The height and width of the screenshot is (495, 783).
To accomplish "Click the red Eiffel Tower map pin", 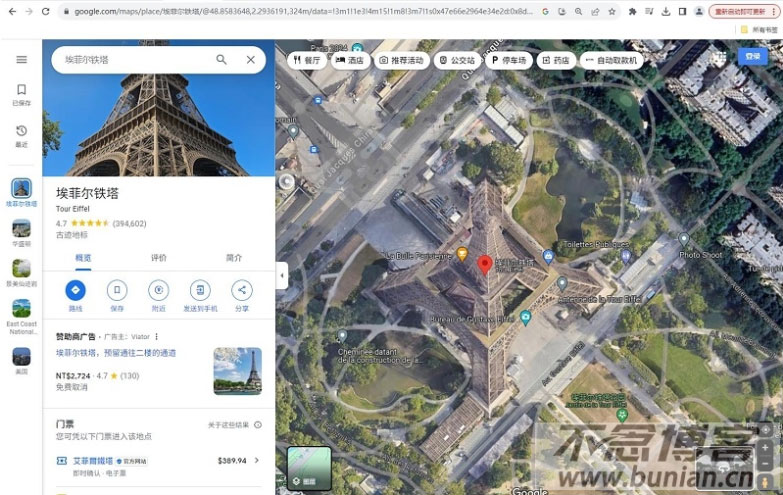I will click(485, 265).
